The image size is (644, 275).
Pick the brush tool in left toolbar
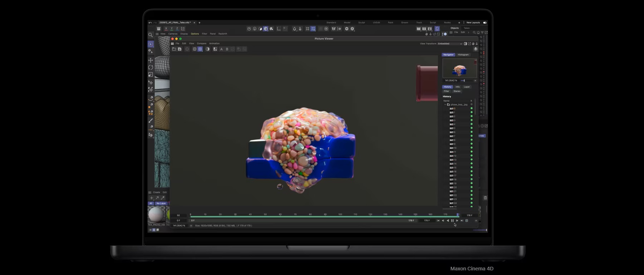pos(151,120)
